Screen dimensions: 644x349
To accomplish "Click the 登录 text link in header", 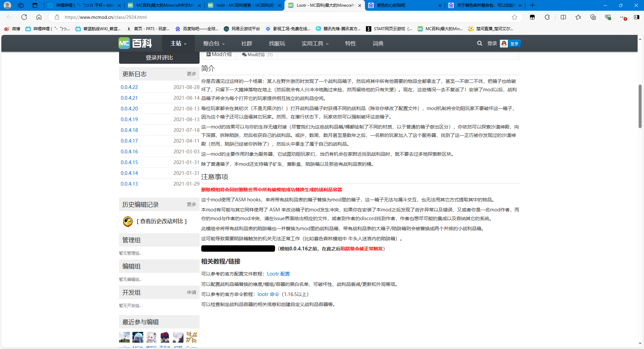I will click(492, 43).
